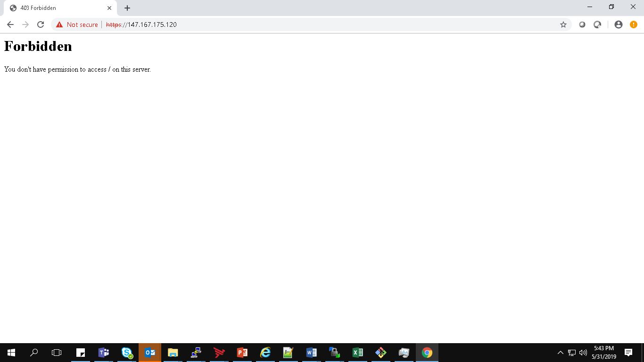
Task: Click the address bar showing 147.167.175.120
Action: click(306, 25)
